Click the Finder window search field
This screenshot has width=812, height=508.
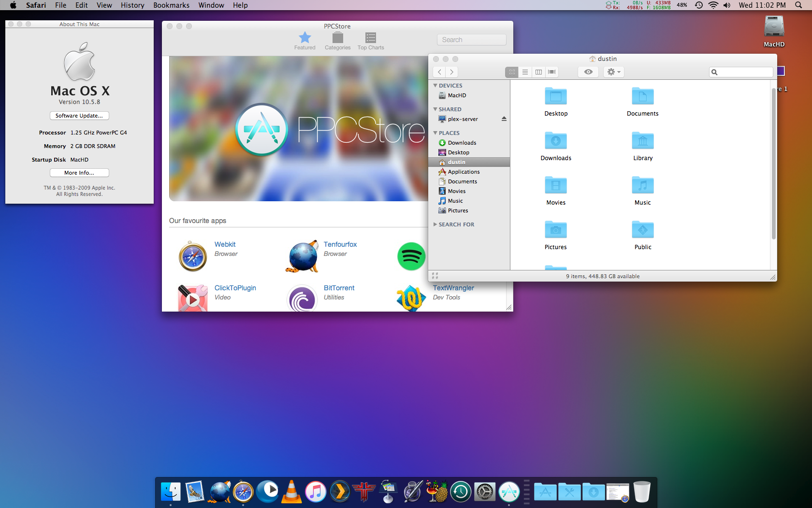741,72
